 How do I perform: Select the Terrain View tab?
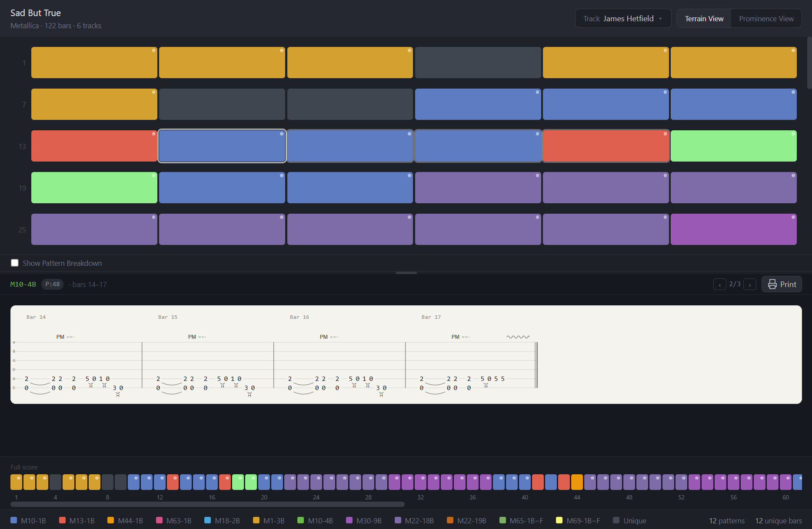coord(704,18)
